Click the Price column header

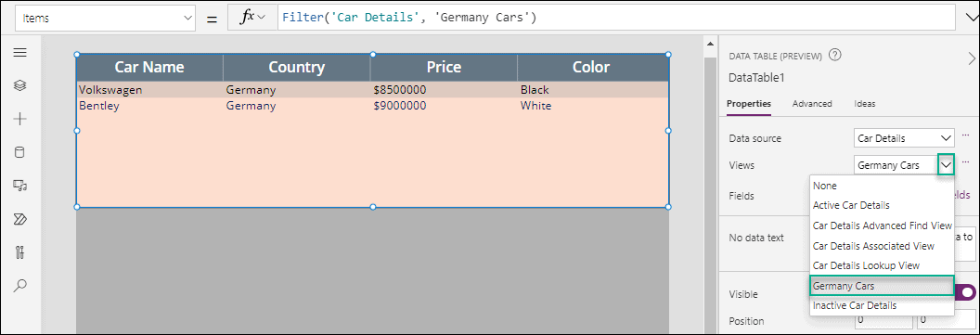point(444,67)
